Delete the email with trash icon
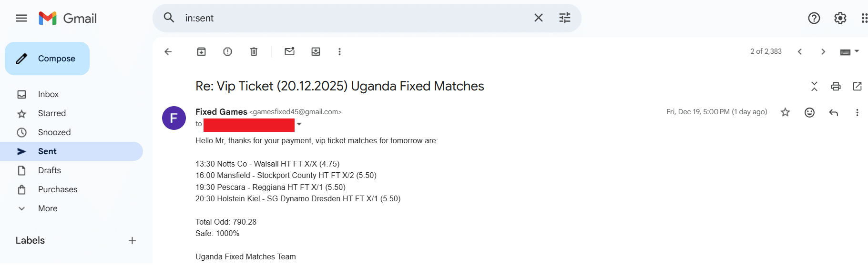This screenshot has height=266, width=868. pyautogui.click(x=254, y=51)
